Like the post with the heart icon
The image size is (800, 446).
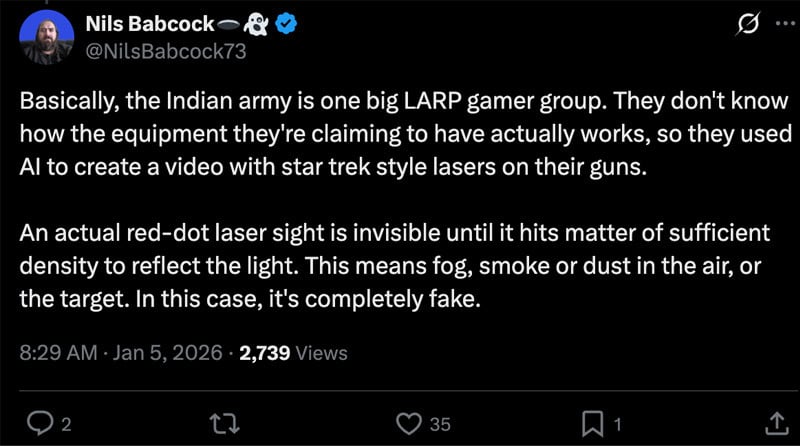click(x=409, y=424)
